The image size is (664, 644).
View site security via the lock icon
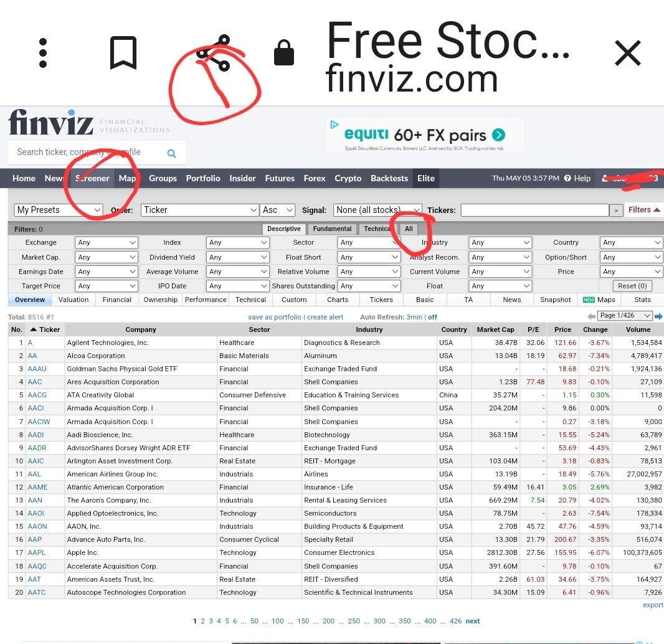click(283, 53)
